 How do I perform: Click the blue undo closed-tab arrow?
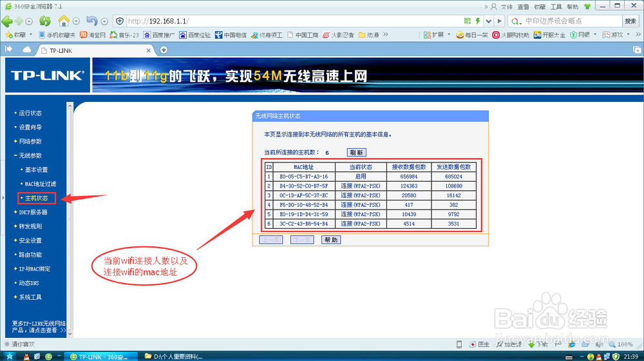[92, 21]
